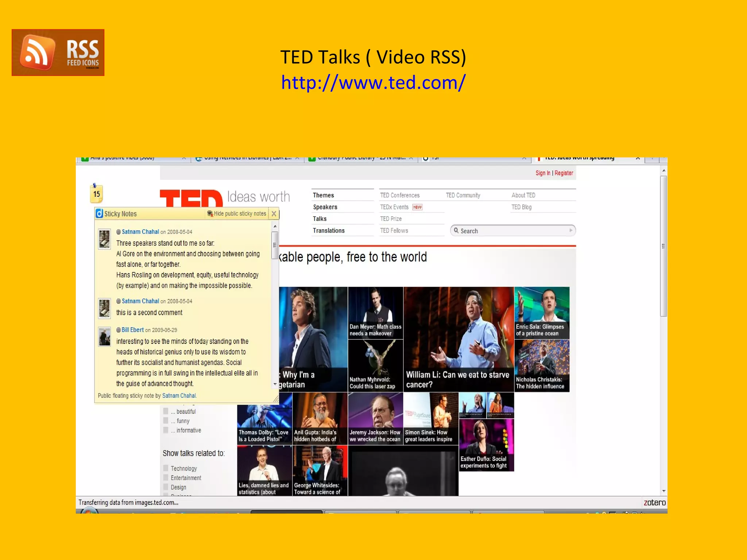Open George Whitesides talk thumbnail
The image size is (747, 560).
(320, 471)
